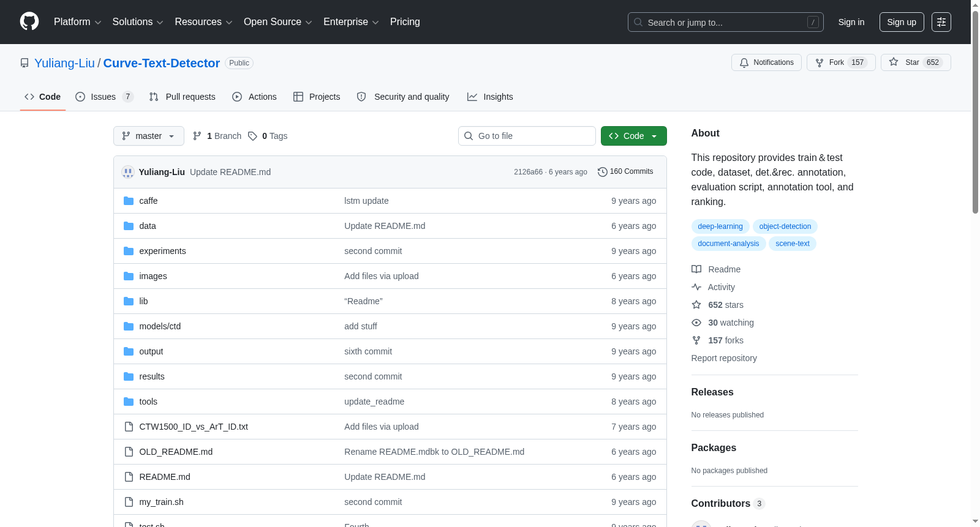
Task: Focus the Search or jump to field
Action: pos(726,22)
